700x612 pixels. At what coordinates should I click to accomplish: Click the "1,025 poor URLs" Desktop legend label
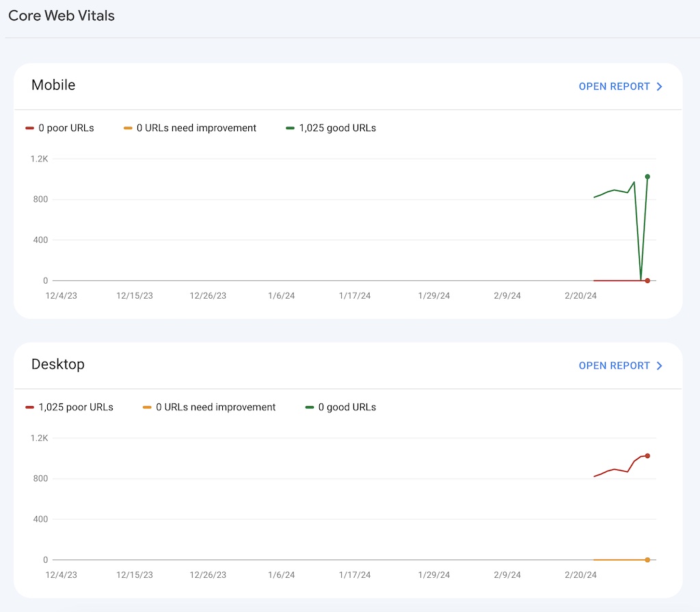76,407
